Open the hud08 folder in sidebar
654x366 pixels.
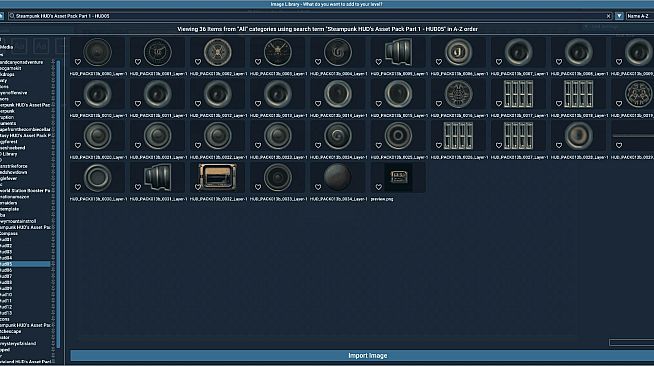pos(6,282)
